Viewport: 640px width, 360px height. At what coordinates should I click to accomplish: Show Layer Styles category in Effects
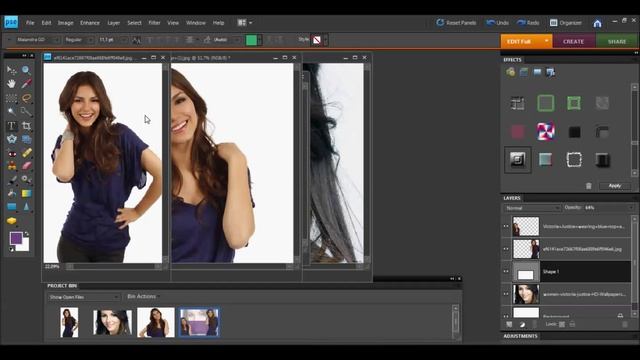pyautogui.click(x=524, y=72)
